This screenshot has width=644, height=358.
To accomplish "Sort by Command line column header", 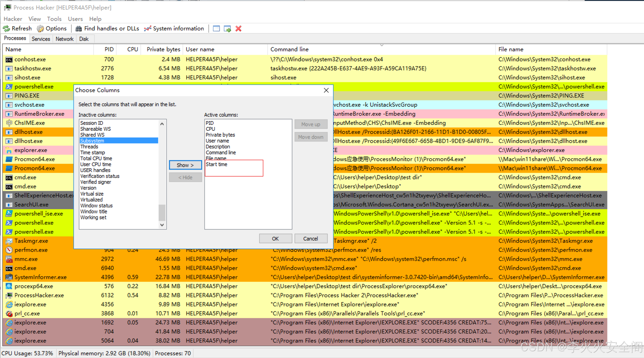I will 289,49.
